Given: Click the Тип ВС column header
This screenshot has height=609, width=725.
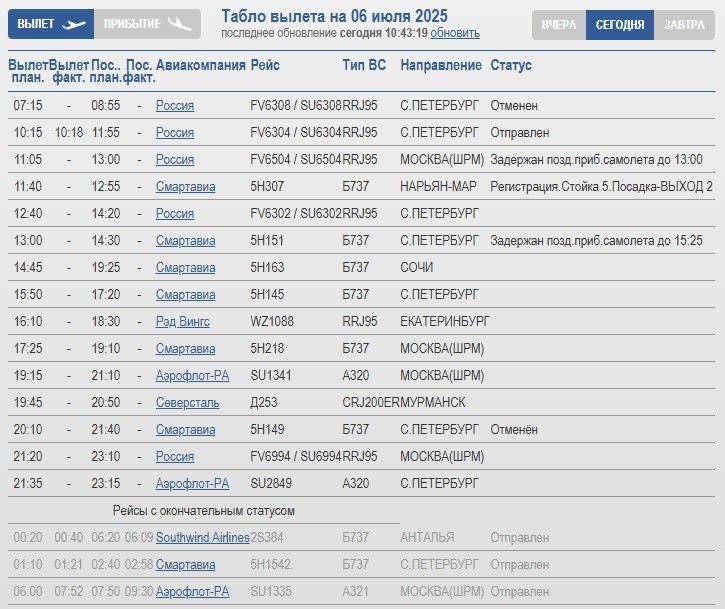Looking at the screenshot, I should (364, 65).
